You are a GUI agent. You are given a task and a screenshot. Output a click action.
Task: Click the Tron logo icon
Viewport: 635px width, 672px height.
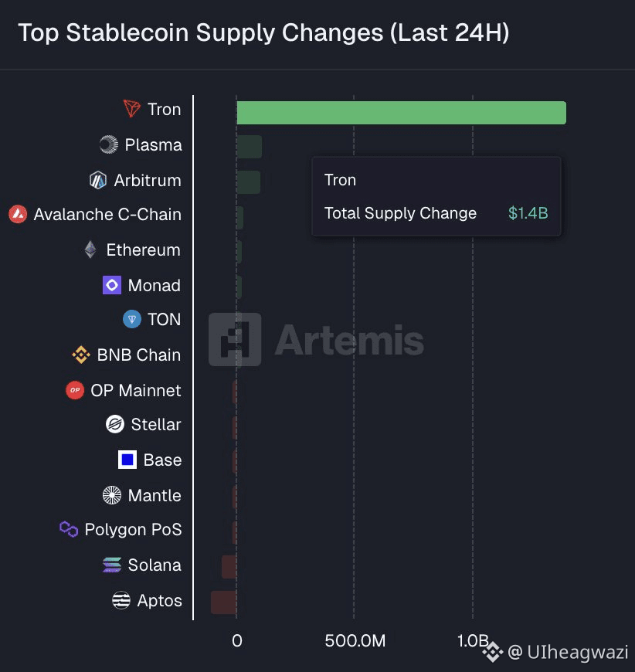[132, 109]
